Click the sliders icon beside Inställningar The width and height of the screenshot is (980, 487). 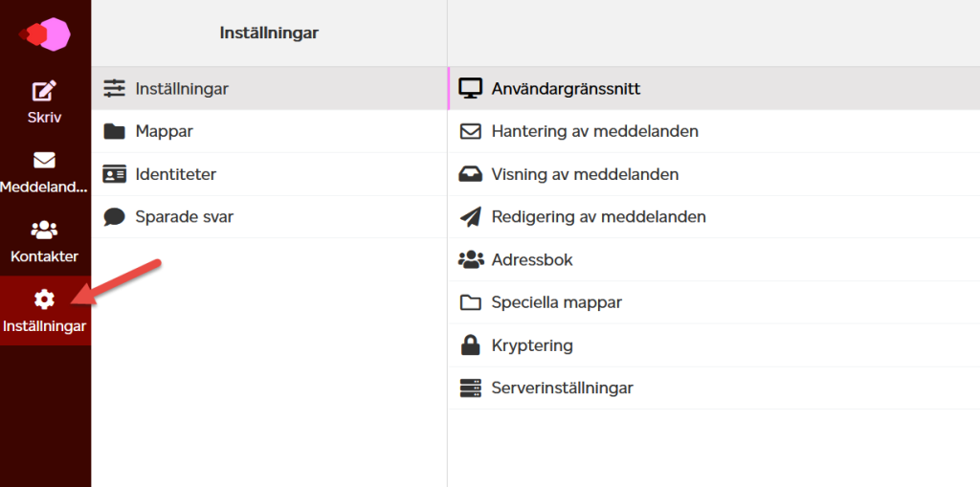115,89
